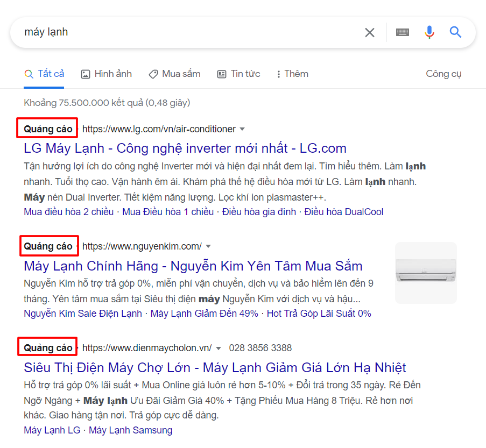Expand options arrow next to lg.com/vn/air-conditioner

click(242, 129)
